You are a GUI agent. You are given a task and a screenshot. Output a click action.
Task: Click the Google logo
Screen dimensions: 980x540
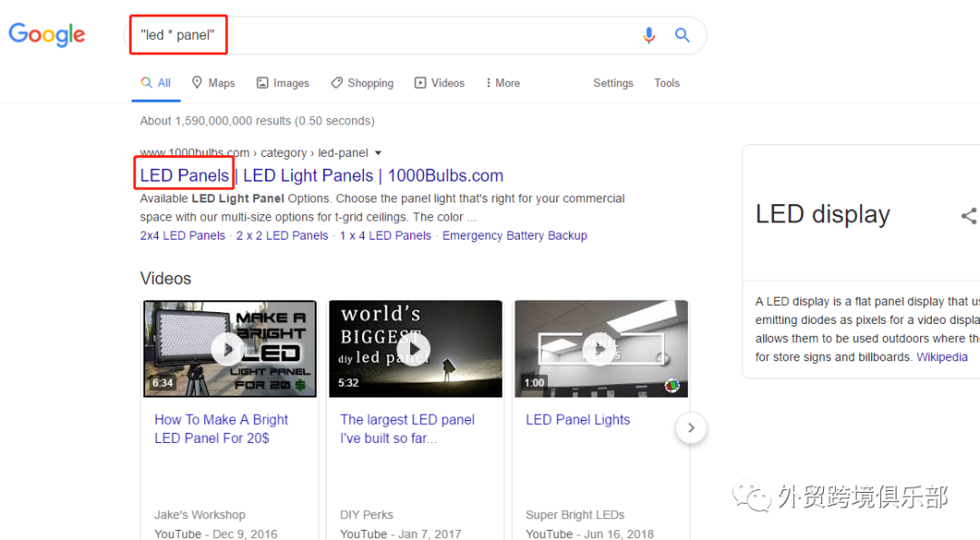coord(47,34)
